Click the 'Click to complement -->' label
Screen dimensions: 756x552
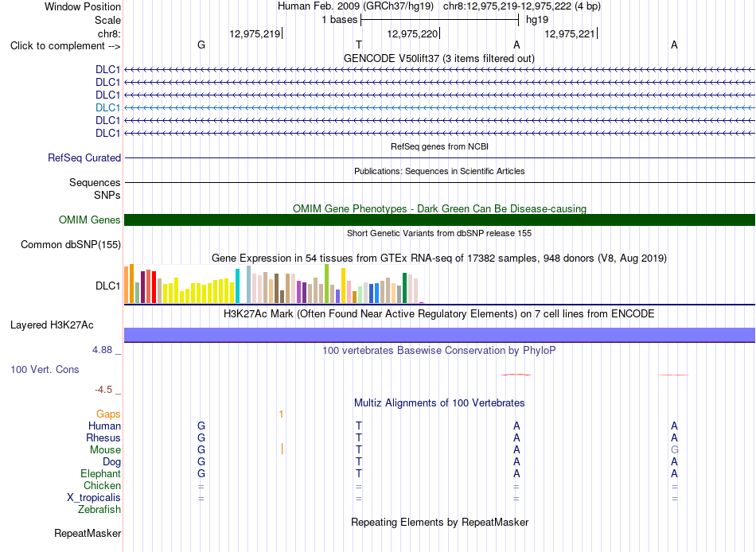(65, 46)
